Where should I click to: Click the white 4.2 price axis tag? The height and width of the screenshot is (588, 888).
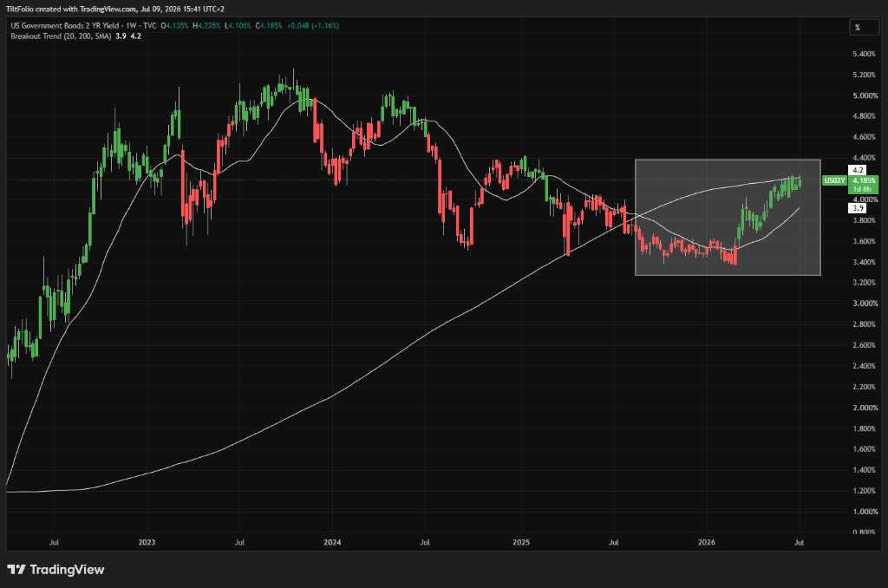858,170
